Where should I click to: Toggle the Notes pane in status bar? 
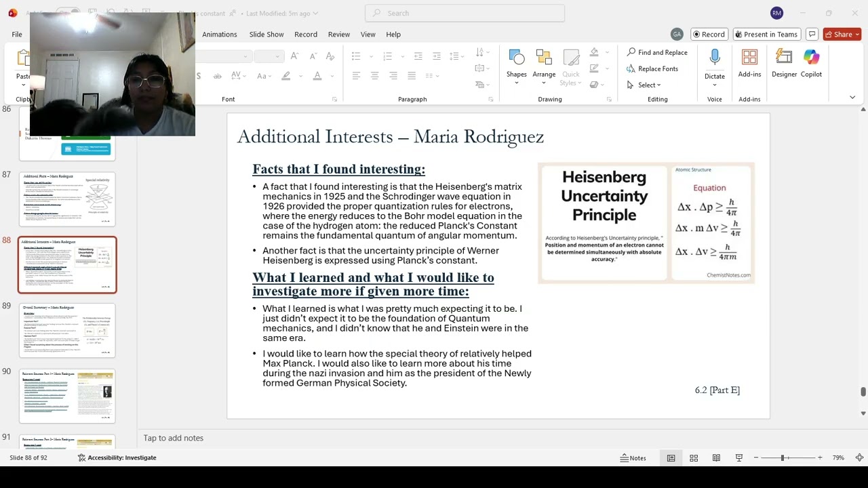633,458
